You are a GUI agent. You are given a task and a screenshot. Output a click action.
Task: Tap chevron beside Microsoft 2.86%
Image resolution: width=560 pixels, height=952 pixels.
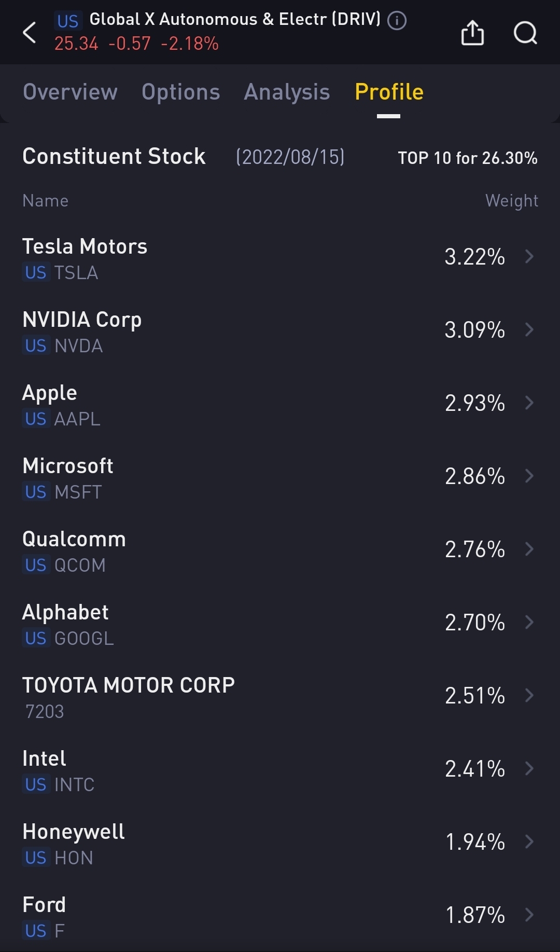529,476
